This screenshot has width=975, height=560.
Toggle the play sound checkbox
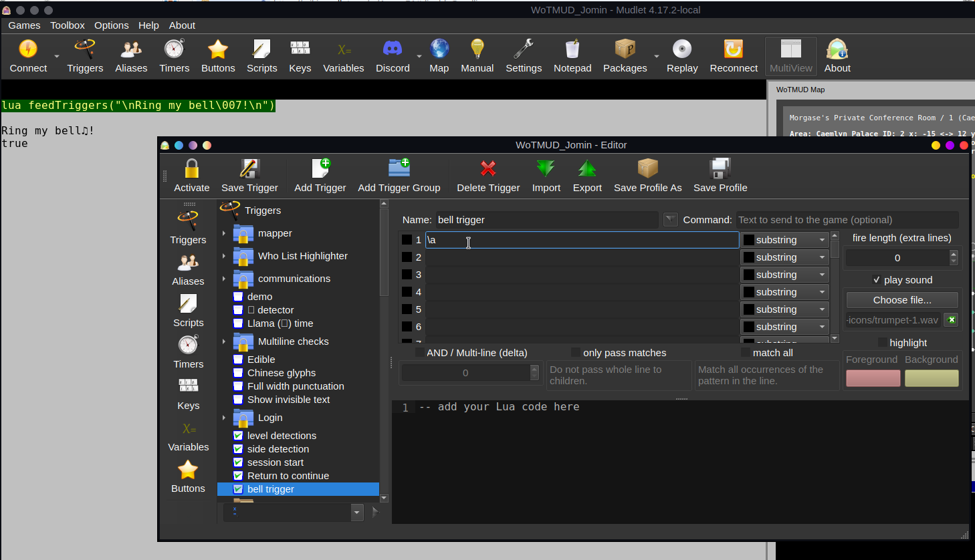(x=877, y=280)
